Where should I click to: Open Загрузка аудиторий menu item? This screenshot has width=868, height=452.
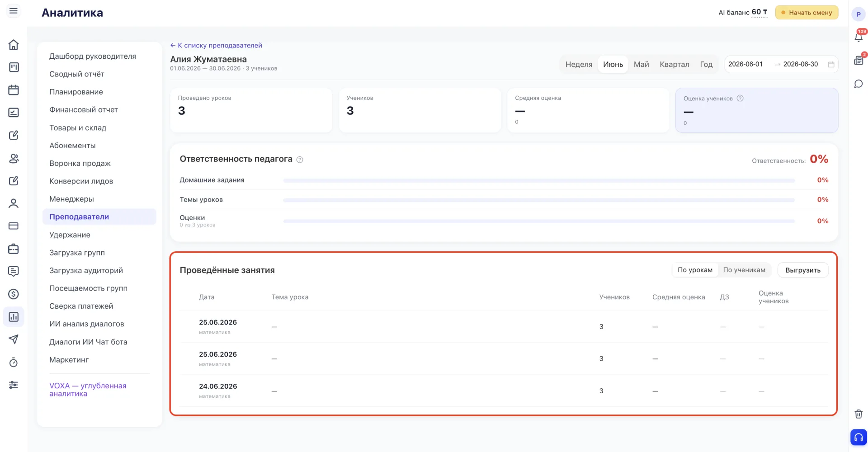click(x=86, y=270)
